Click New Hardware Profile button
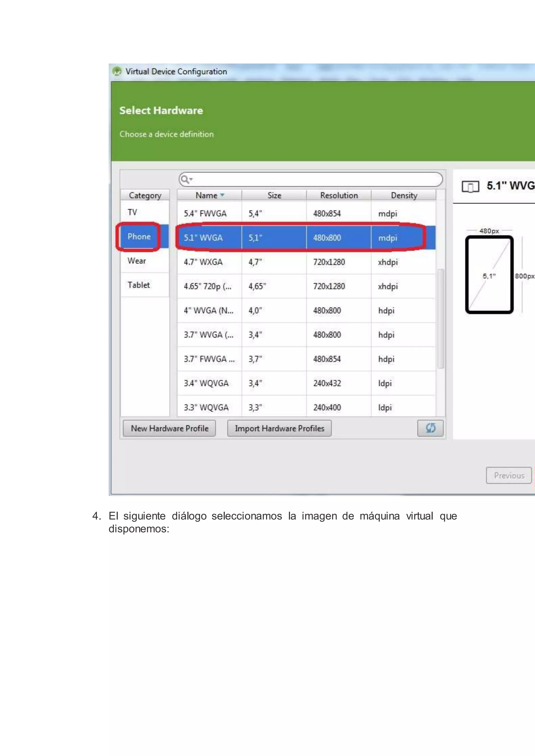The image size is (535, 756). [x=169, y=428]
